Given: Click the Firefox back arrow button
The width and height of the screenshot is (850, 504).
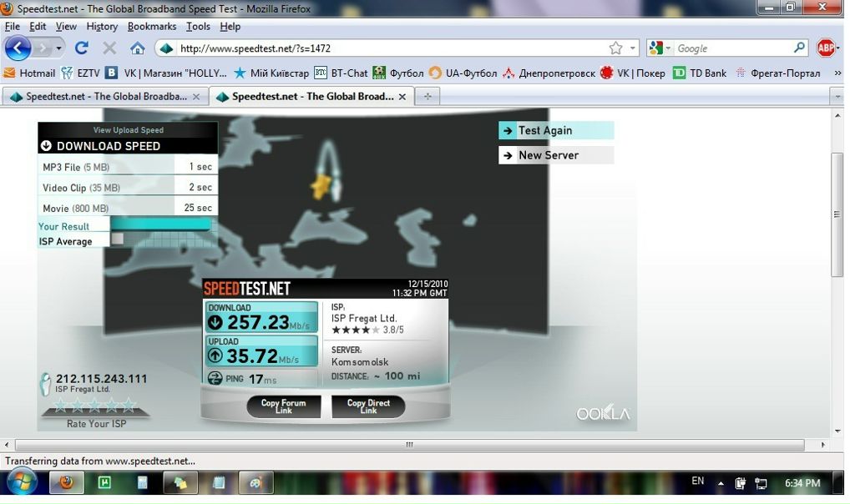Looking at the screenshot, I should click(18, 48).
